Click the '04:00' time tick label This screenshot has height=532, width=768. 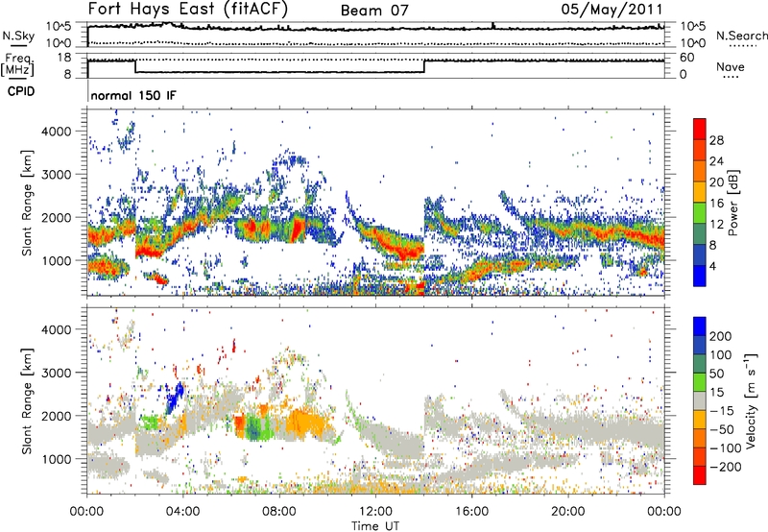[x=183, y=512]
